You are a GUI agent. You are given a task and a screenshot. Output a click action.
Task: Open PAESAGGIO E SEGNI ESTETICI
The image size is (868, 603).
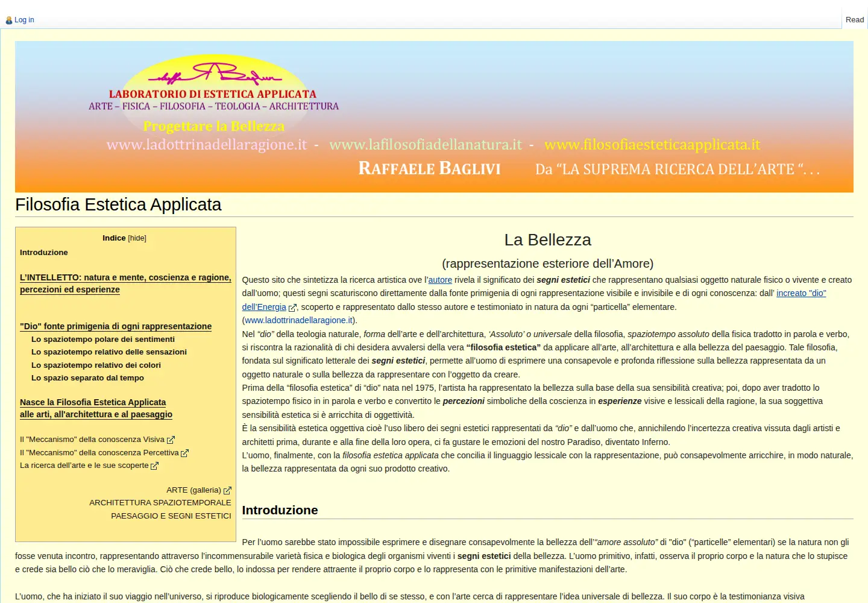171,516
